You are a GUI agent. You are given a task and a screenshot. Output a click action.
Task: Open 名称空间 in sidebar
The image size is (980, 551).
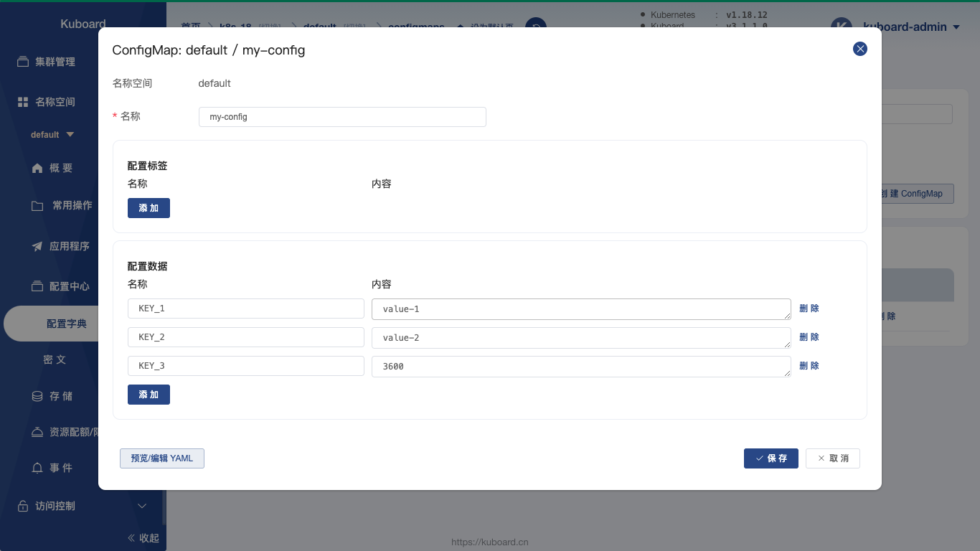(x=55, y=102)
